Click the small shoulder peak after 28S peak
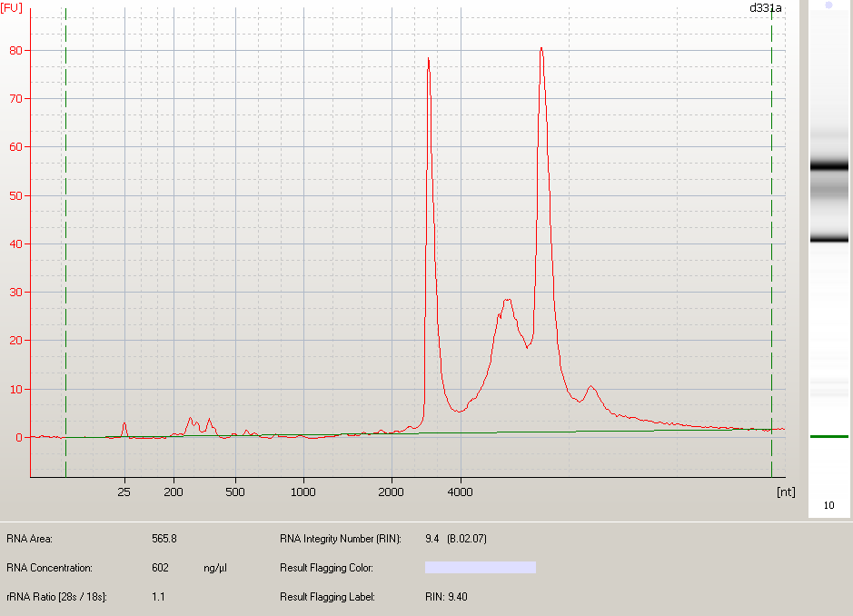The width and height of the screenshot is (853, 616). point(591,387)
